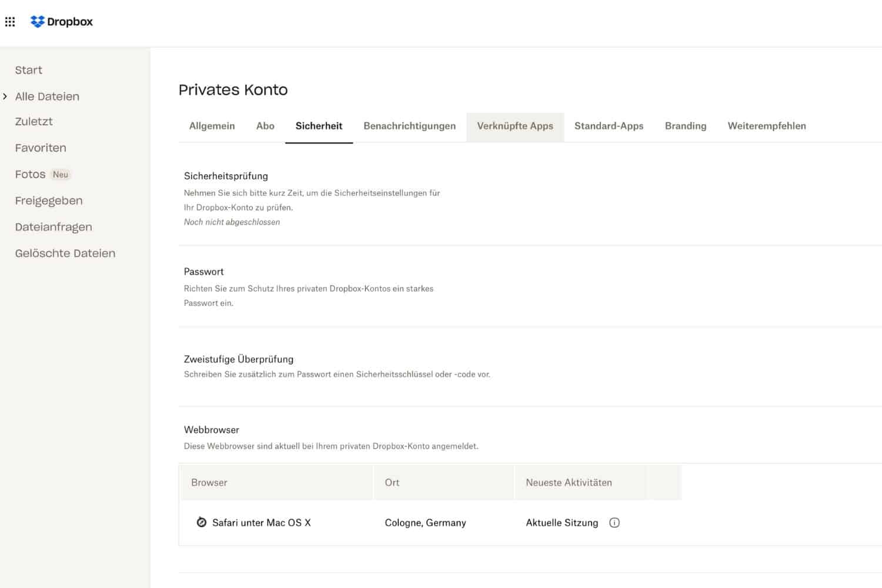Click the Neu badge next to Fotos
This screenshot has width=882, height=588.
(x=61, y=175)
